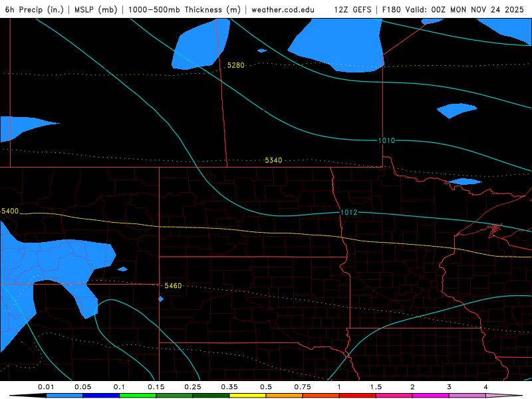Click the legend value 3
This screenshot has width=532, height=399.
tap(450, 387)
